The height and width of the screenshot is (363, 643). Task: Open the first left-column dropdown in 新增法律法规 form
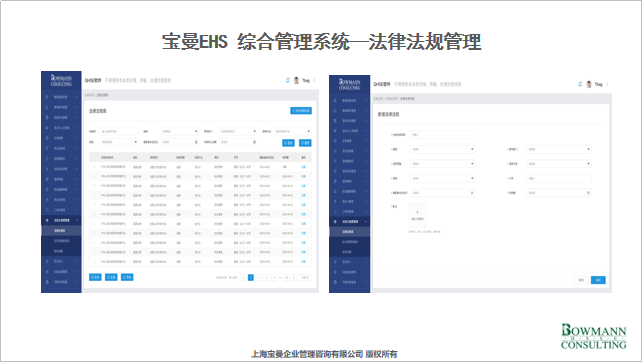pos(442,149)
